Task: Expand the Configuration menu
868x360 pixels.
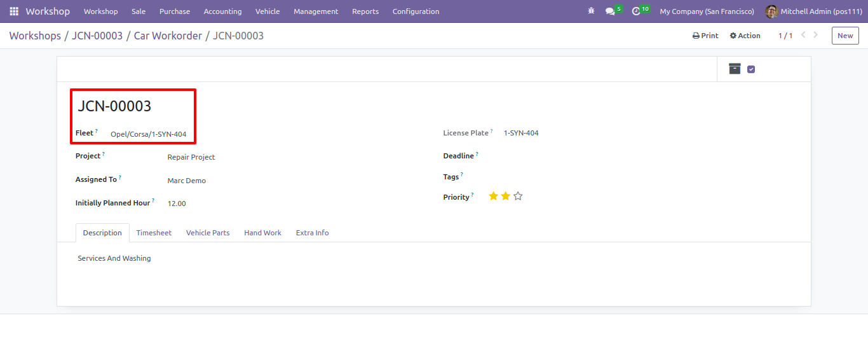Action: tap(416, 11)
